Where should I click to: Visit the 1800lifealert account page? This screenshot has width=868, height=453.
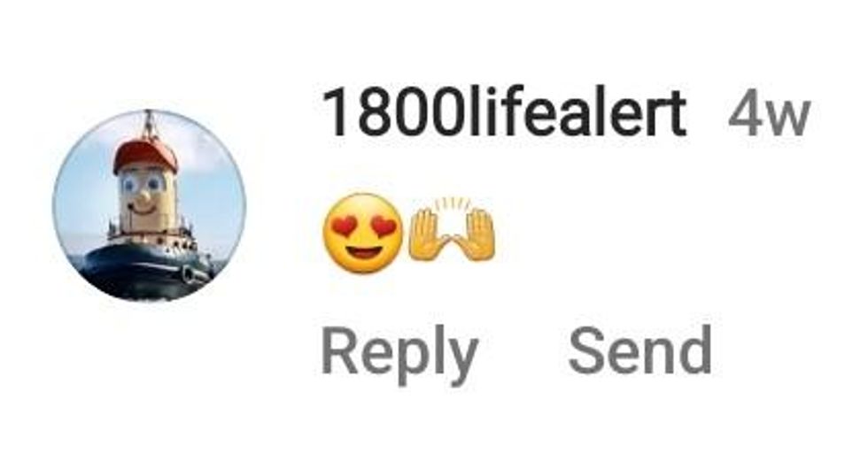[x=504, y=114]
